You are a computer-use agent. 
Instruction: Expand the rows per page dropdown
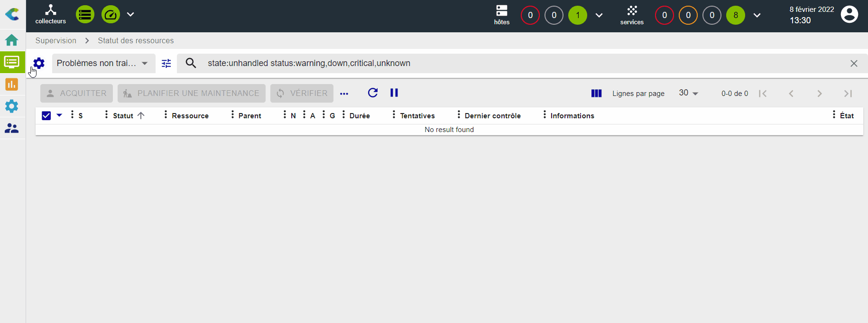click(688, 93)
